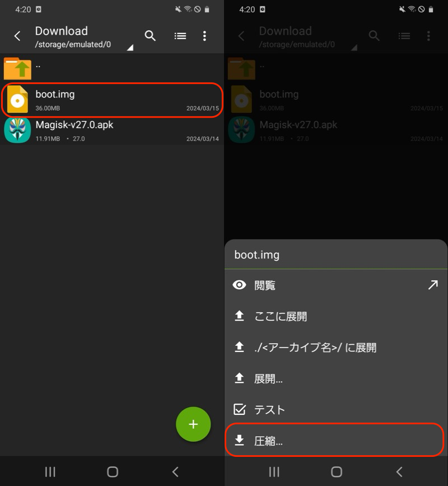Select the Magisk-v27.0.apk file entry

(x=112, y=131)
